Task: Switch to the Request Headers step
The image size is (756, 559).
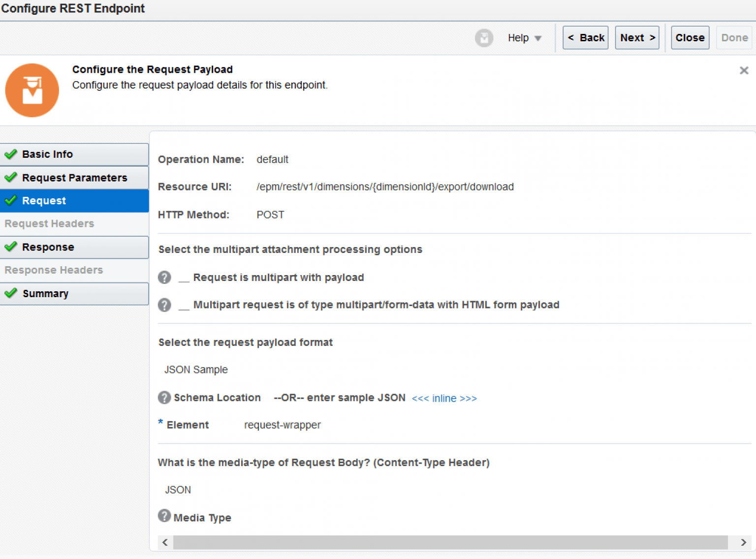Action: coord(49,223)
